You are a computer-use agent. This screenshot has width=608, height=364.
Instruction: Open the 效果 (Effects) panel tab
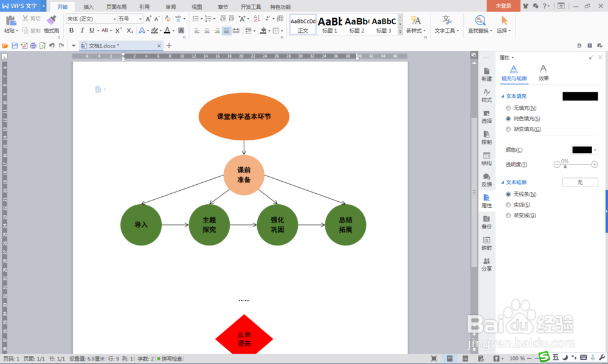tap(543, 73)
